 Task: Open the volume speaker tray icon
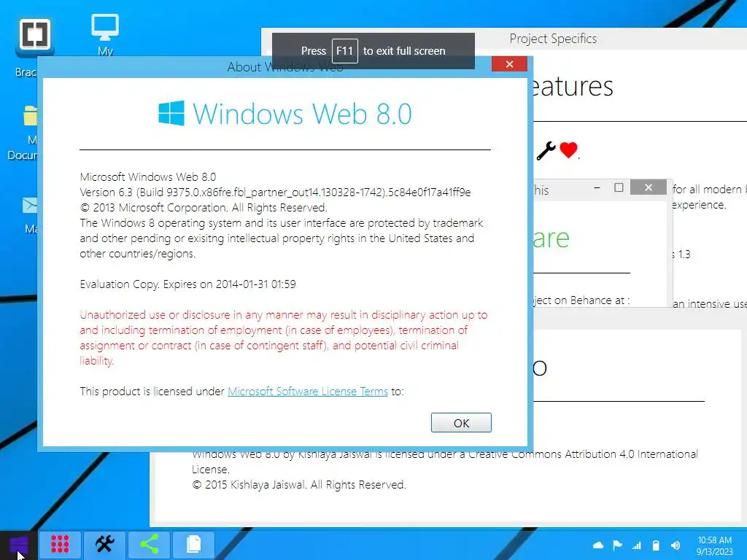675,545
